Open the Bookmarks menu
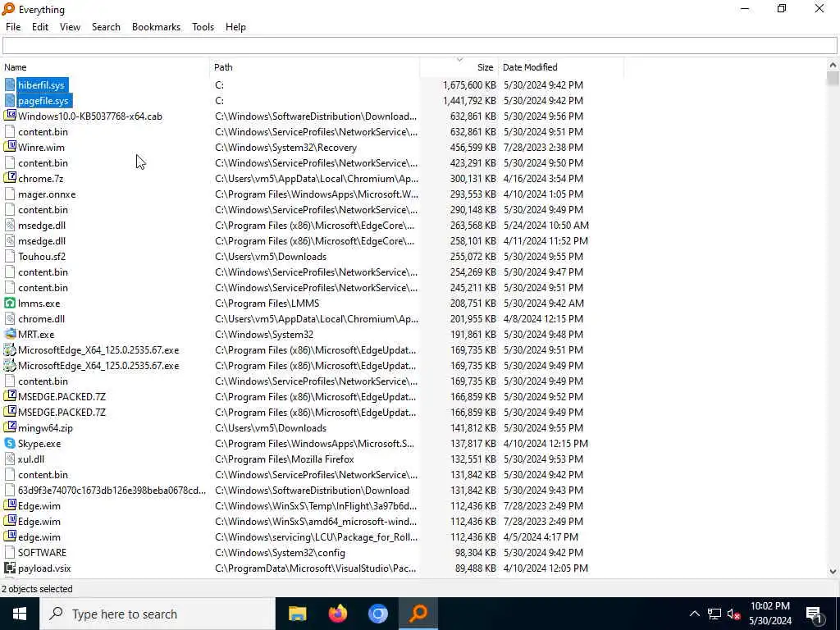 click(x=156, y=27)
